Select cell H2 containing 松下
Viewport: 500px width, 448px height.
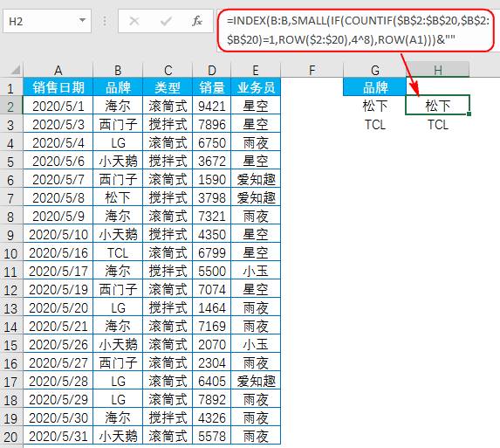click(x=437, y=105)
